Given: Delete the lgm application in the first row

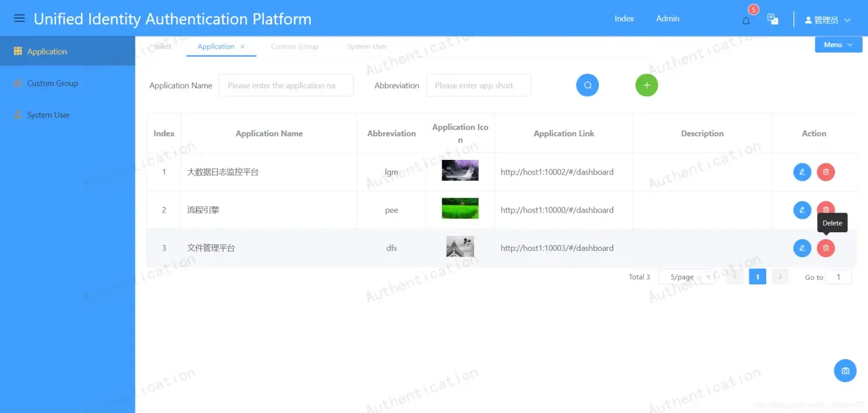Looking at the screenshot, I should click(x=826, y=172).
